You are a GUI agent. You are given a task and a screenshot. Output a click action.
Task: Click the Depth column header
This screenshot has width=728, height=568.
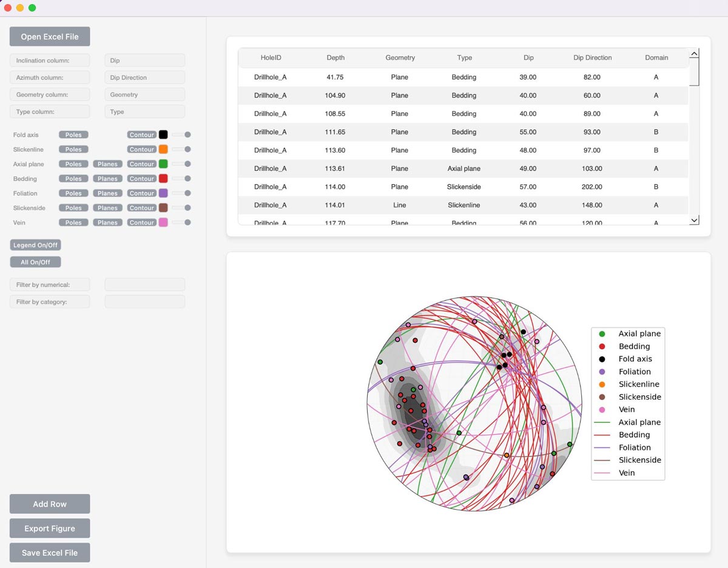tap(335, 58)
